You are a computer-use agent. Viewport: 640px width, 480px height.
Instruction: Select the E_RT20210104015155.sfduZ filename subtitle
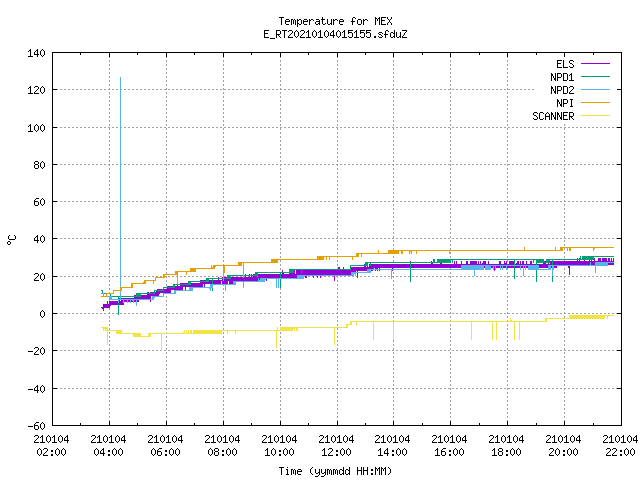(335, 34)
